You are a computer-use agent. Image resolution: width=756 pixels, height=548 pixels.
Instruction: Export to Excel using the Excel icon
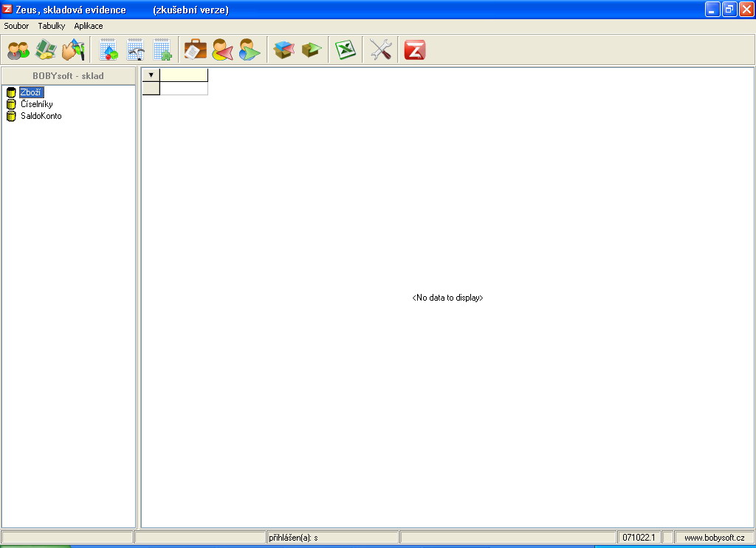point(346,49)
